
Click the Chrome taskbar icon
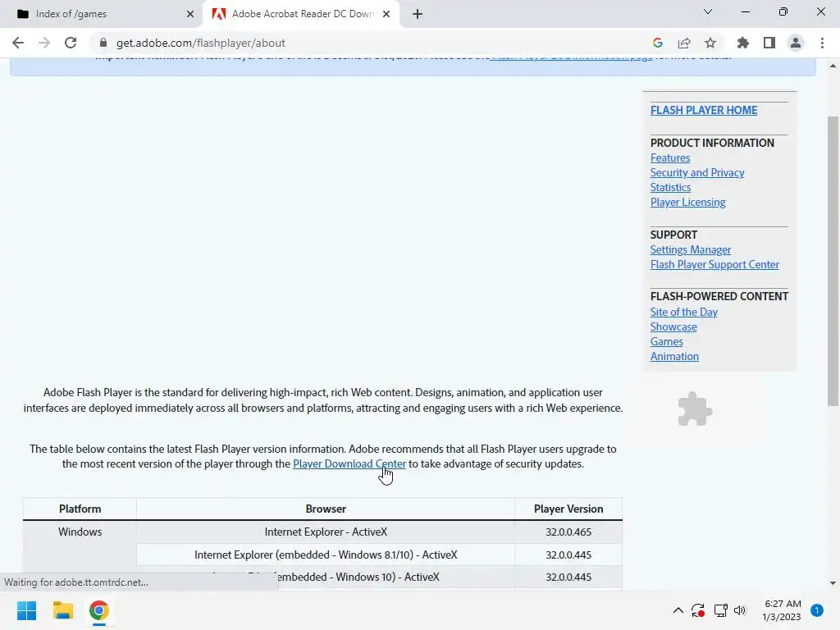99,610
